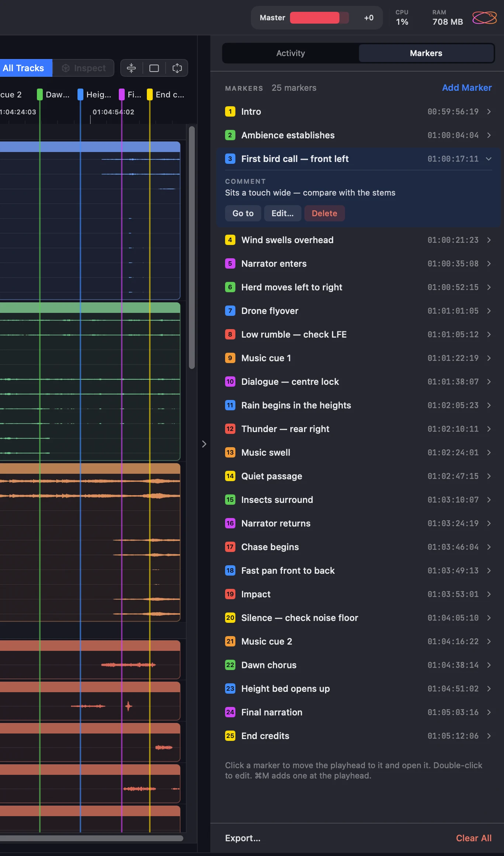Click the horizontal timeline scrollbar

[x=92, y=838]
